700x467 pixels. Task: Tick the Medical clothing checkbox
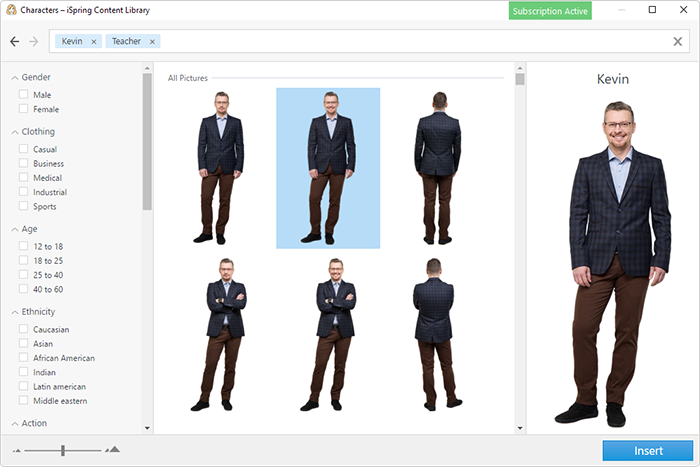(x=24, y=177)
